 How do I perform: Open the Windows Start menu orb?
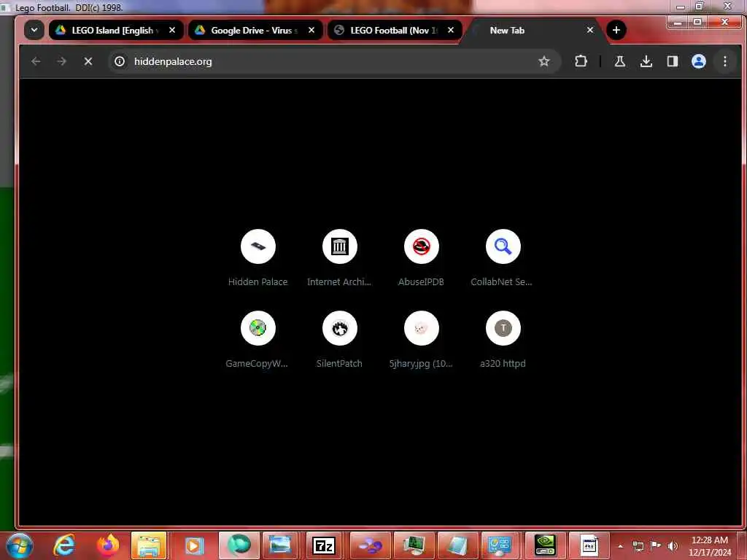[x=19, y=545]
